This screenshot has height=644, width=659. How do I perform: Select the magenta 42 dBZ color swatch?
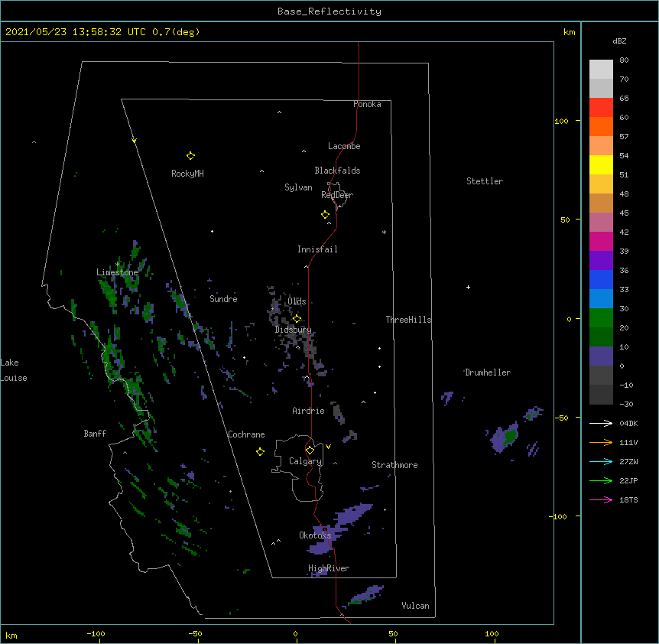pyautogui.click(x=601, y=241)
